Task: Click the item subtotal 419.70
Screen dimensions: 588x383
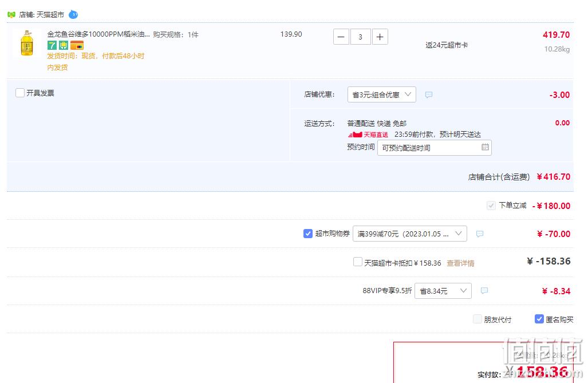Action: pyautogui.click(x=556, y=35)
